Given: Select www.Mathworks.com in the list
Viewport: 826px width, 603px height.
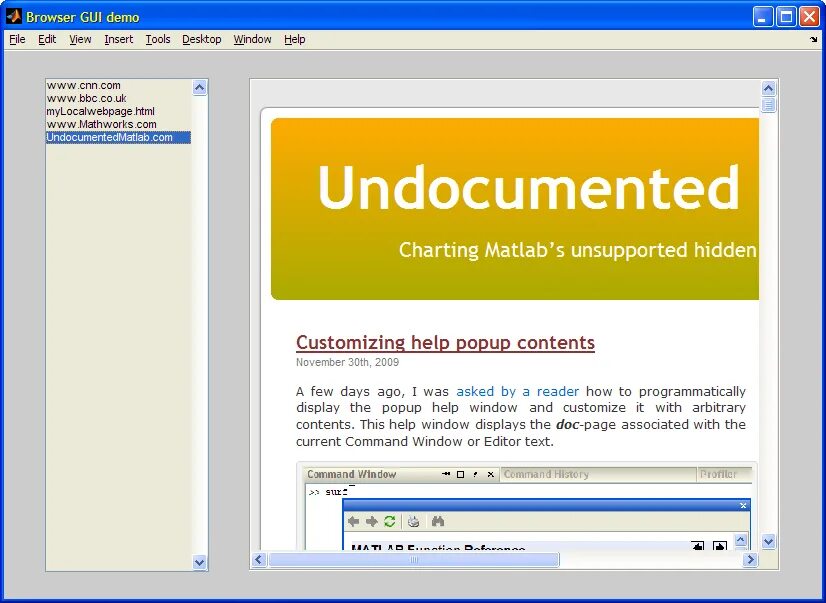Looking at the screenshot, I should click(x=118, y=124).
